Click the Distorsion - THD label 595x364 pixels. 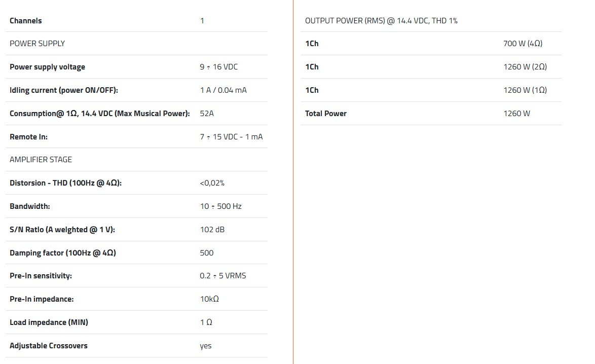[65, 183]
